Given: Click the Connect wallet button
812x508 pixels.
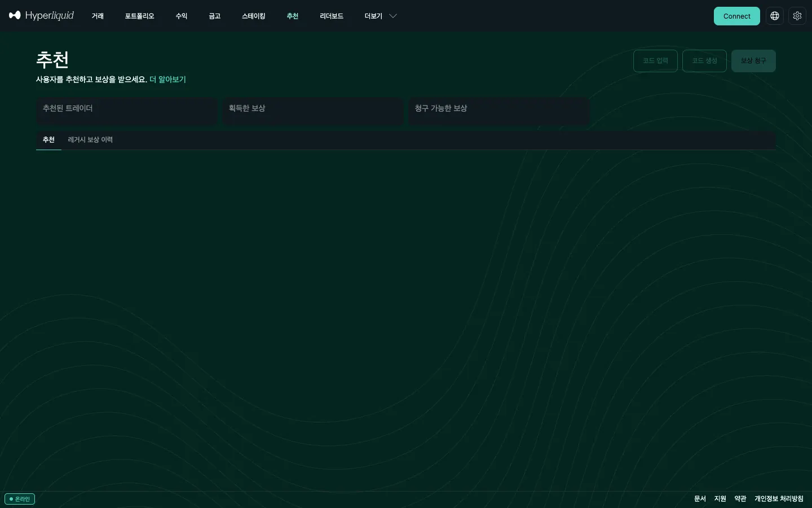Looking at the screenshot, I should (737, 16).
